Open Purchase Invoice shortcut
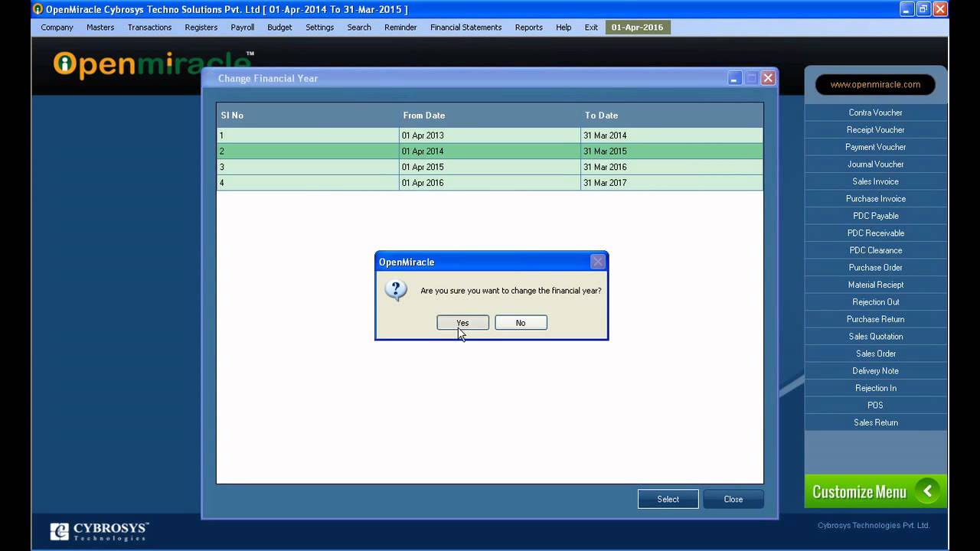Image resolution: width=980 pixels, height=551 pixels. pos(875,199)
